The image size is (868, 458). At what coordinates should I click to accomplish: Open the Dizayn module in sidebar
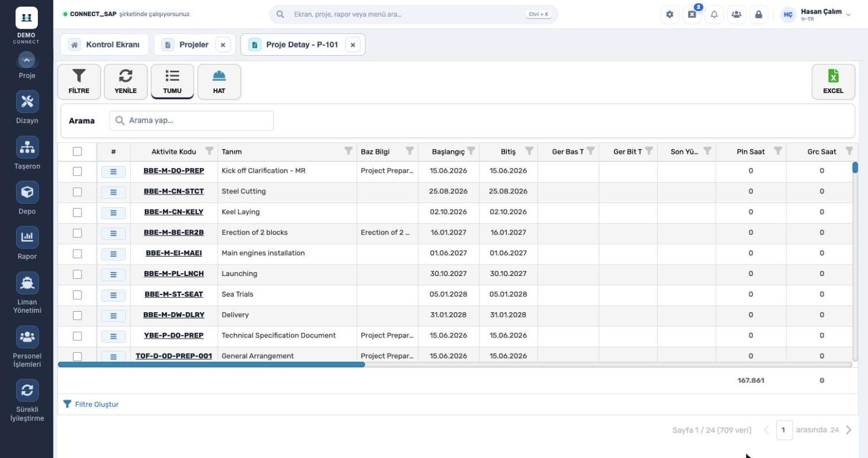click(x=27, y=102)
